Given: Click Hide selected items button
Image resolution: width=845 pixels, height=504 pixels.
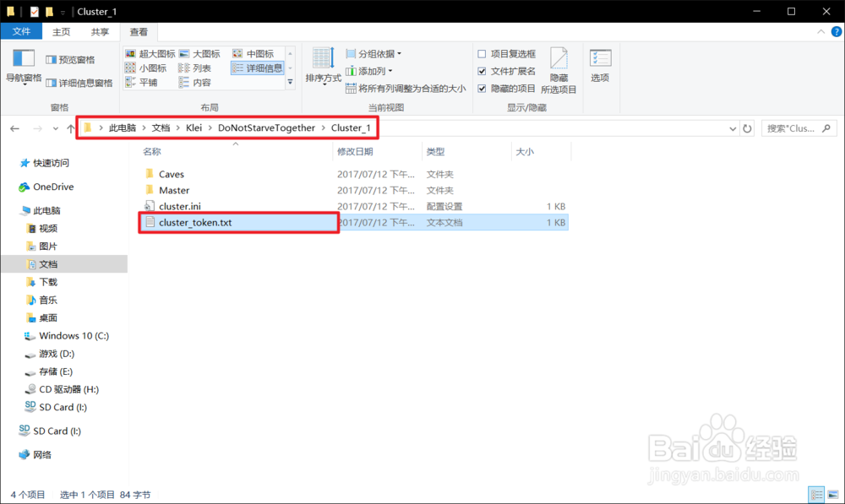Looking at the screenshot, I should [559, 71].
